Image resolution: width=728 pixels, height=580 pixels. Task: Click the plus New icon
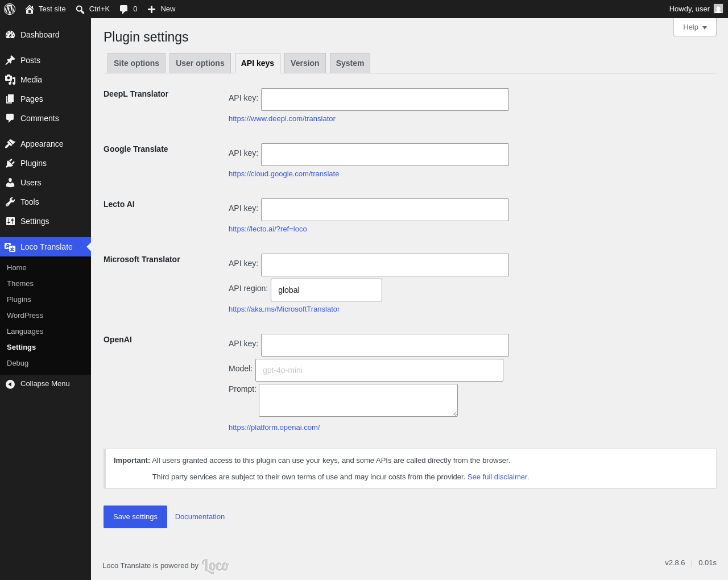point(151,9)
